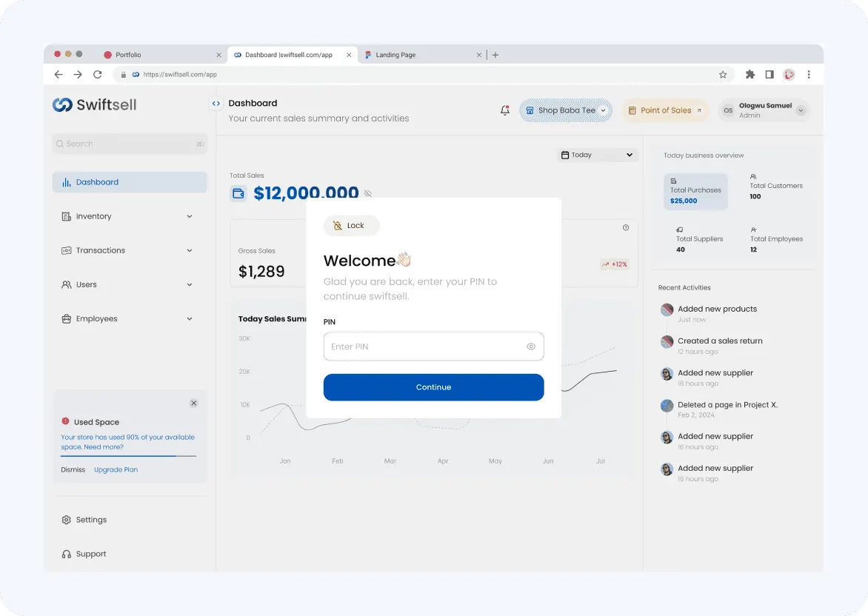Open the browser extensions puzzle icon

click(x=750, y=74)
